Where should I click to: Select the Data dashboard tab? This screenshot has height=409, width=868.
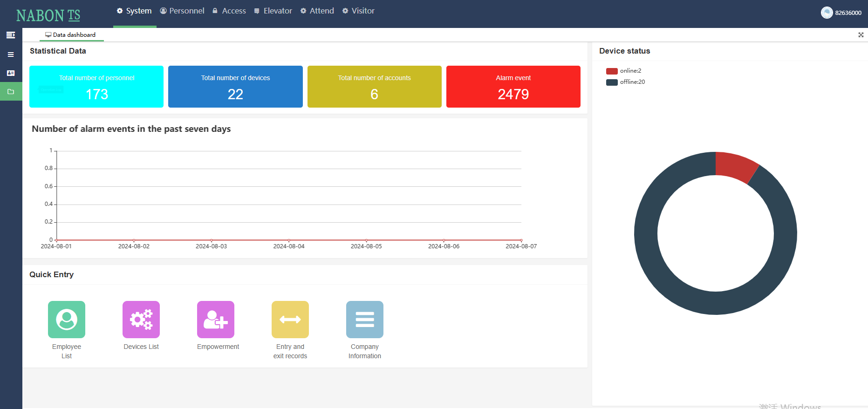(71, 35)
